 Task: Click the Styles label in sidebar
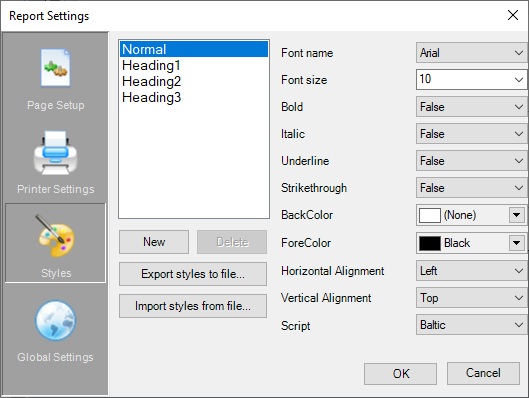[x=56, y=273]
